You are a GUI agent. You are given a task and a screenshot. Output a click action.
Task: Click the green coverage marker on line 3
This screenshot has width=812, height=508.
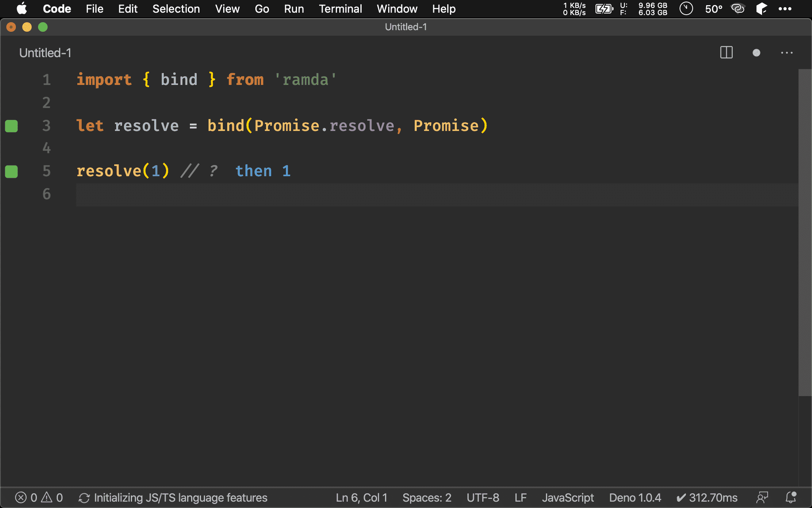tap(11, 126)
